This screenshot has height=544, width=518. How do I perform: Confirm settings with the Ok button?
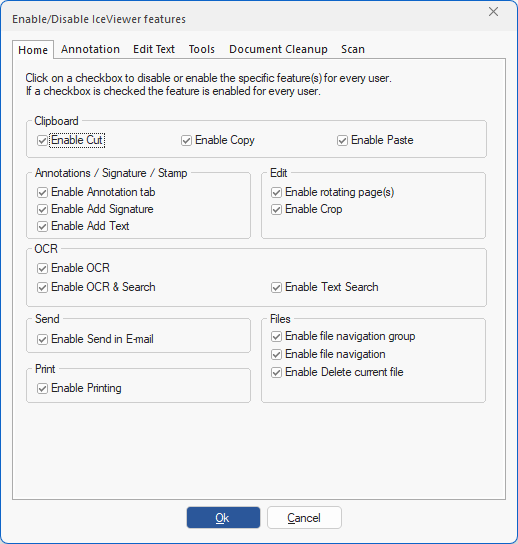(x=223, y=518)
